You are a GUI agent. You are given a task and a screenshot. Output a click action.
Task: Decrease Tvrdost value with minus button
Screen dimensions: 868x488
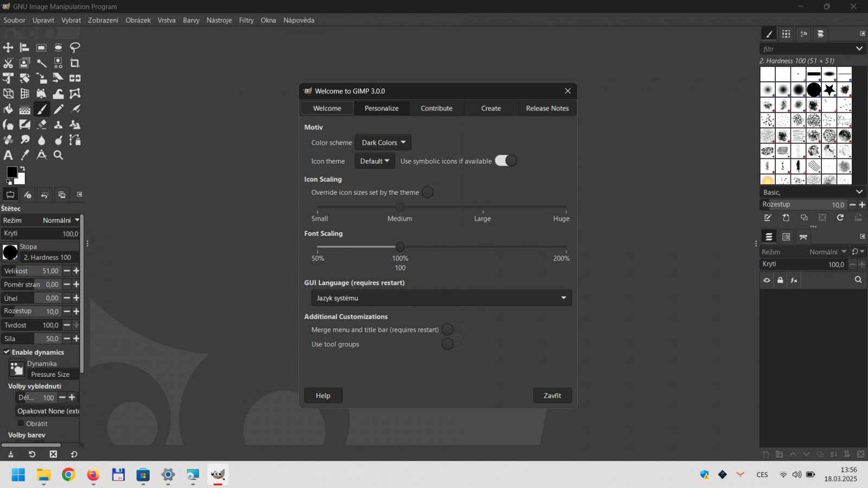(67, 325)
